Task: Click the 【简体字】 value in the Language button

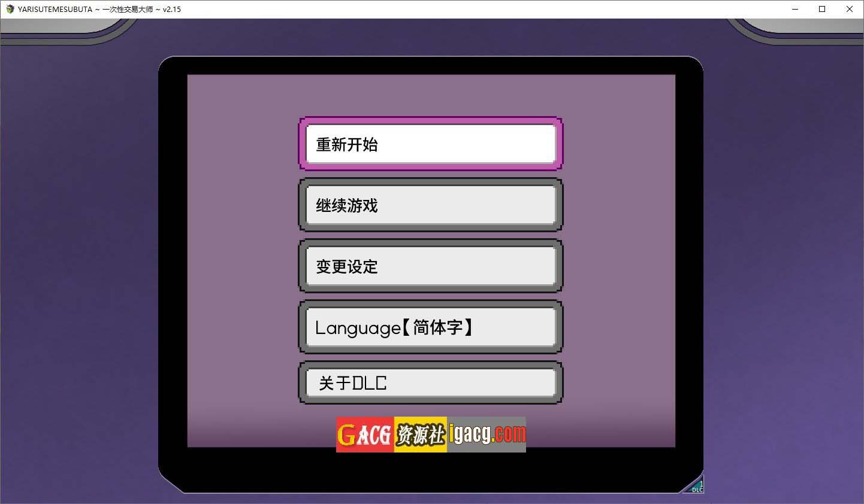Action: (x=438, y=327)
